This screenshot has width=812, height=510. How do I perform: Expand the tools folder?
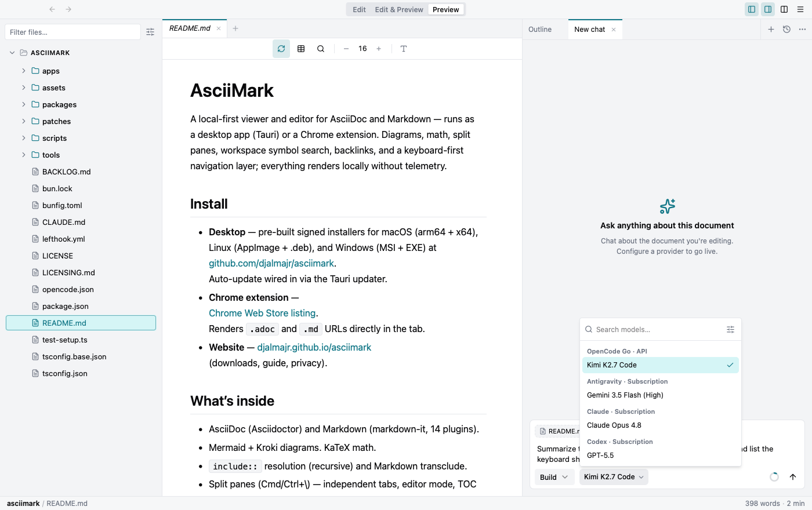[x=24, y=155]
